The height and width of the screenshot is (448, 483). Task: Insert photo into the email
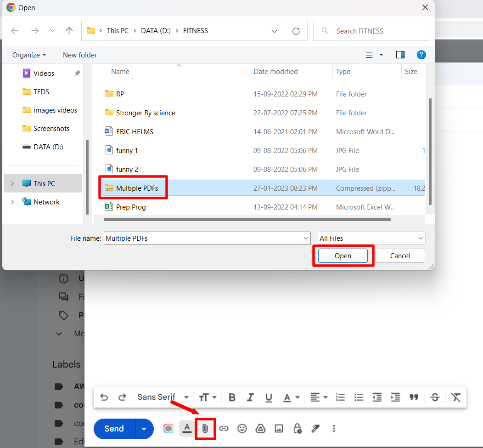click(279, 429)
